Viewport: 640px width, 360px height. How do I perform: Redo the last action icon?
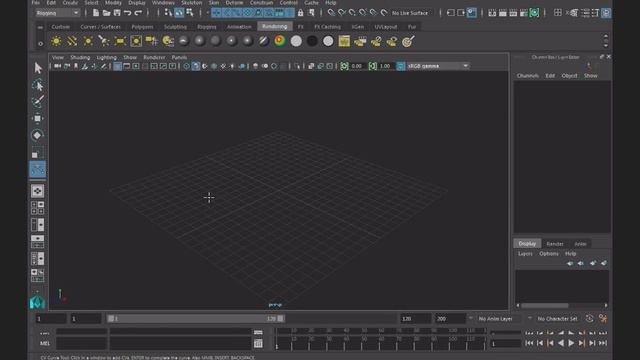pos(138,13)
